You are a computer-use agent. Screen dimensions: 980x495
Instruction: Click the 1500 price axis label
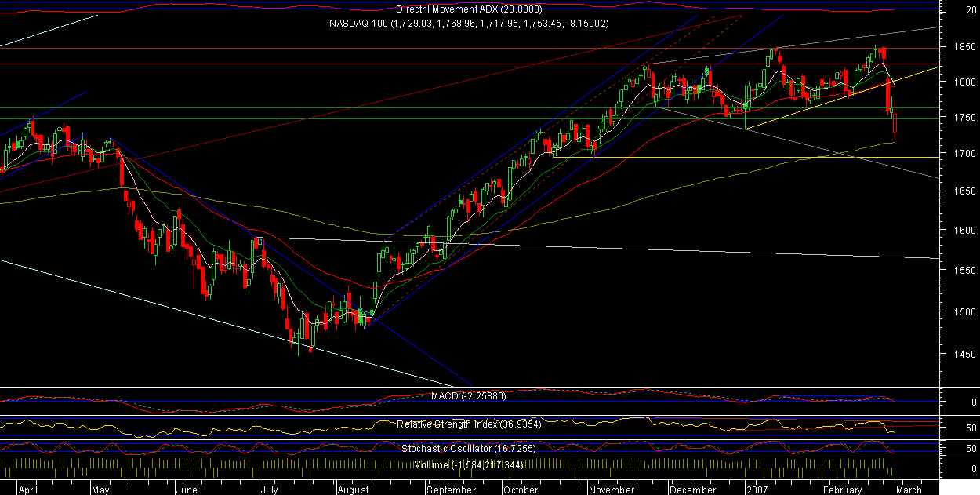pos(964,312)
